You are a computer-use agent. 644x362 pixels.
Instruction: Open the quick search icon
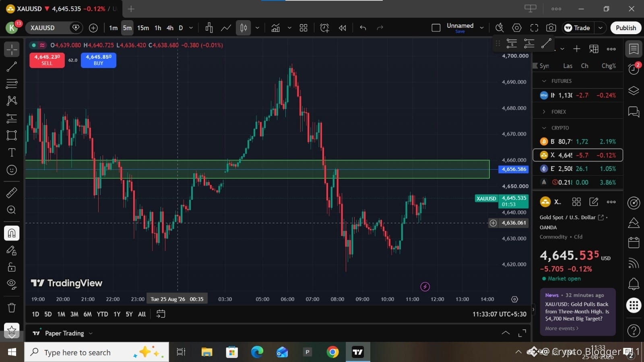(500, 28)
